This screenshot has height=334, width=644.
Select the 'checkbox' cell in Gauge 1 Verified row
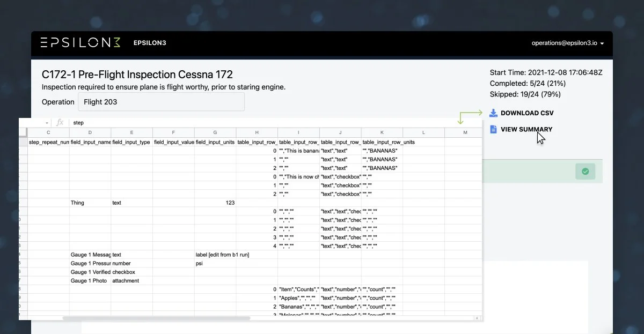point(132,272)
